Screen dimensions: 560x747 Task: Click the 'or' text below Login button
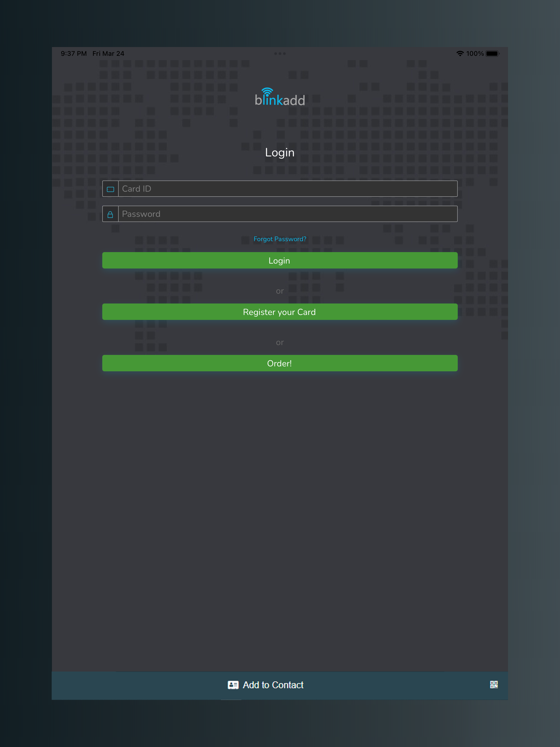[x=280, y=291]
